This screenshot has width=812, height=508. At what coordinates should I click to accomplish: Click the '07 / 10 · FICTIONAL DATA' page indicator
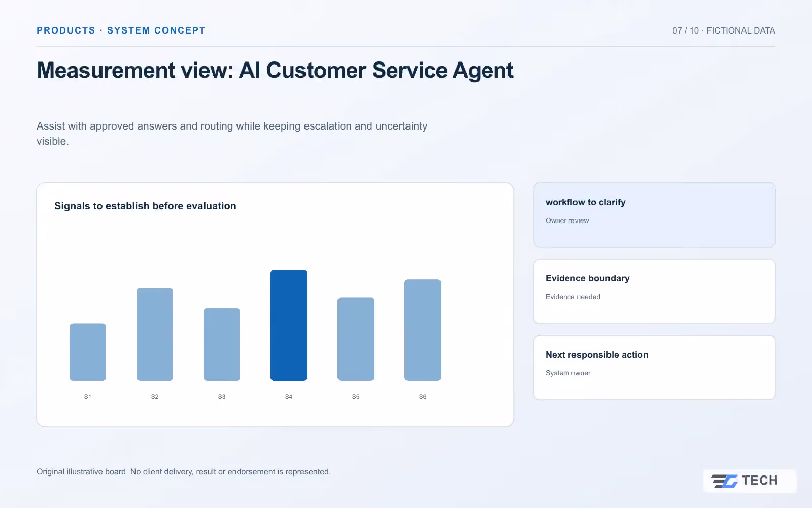[x=724, y=30]
